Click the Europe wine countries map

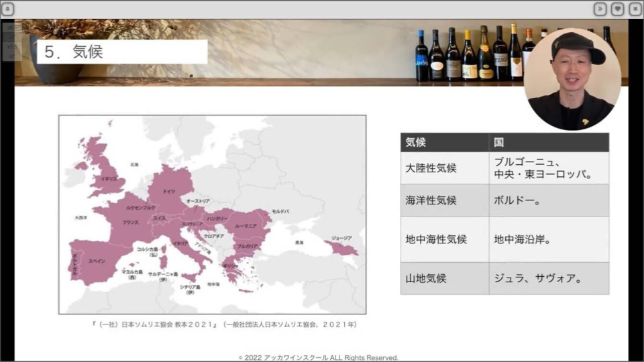click(x=212, y=215)
